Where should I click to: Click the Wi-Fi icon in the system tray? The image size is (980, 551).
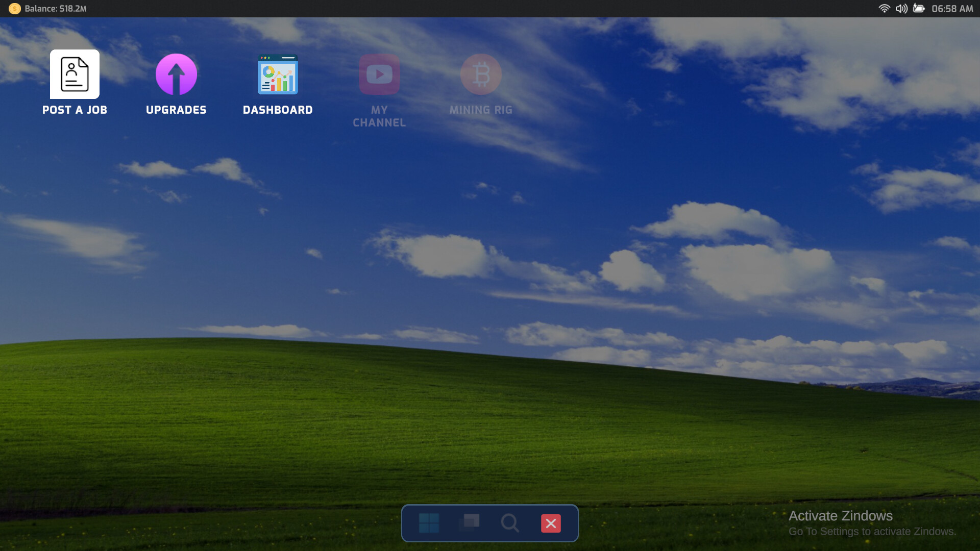click(885, 8)
